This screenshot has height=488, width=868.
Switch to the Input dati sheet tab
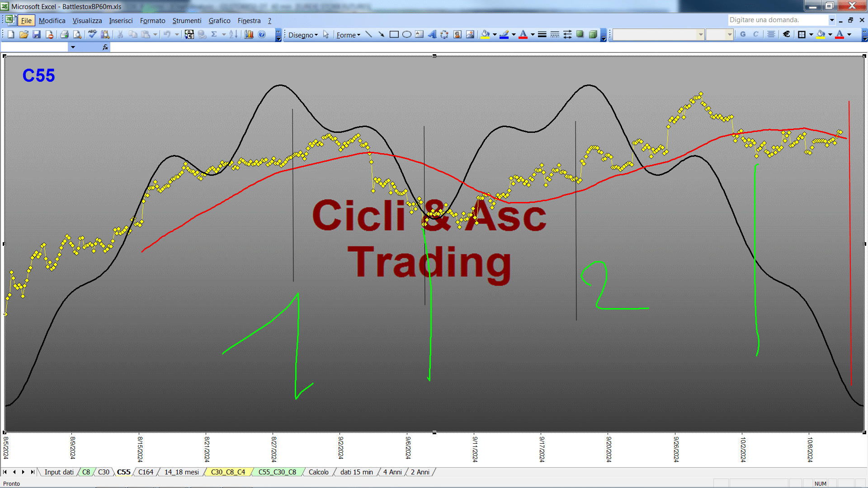(x=59, y=472)
